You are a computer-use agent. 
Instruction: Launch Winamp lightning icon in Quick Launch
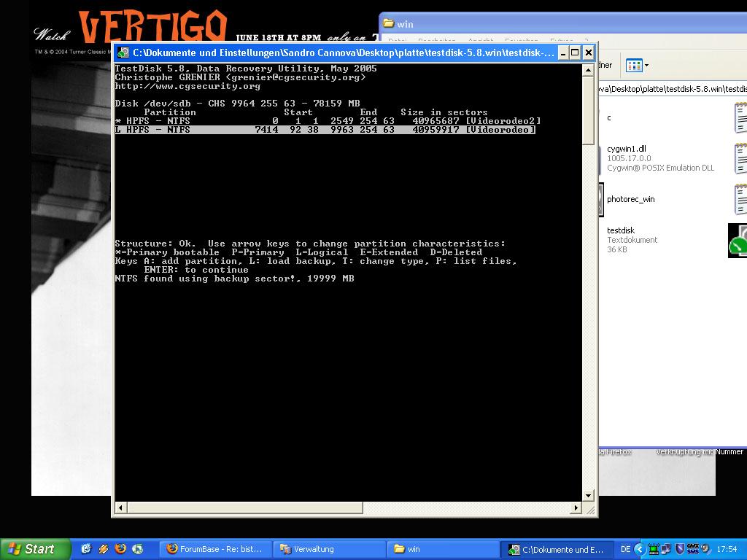[104, 549]
